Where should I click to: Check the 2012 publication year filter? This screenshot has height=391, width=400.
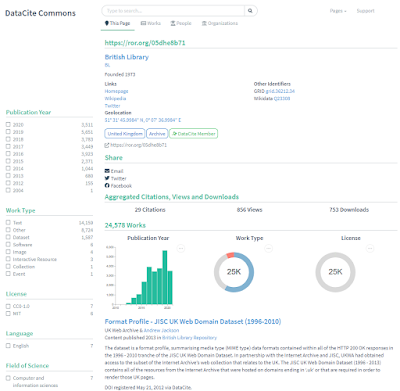[x=8, y=183]
